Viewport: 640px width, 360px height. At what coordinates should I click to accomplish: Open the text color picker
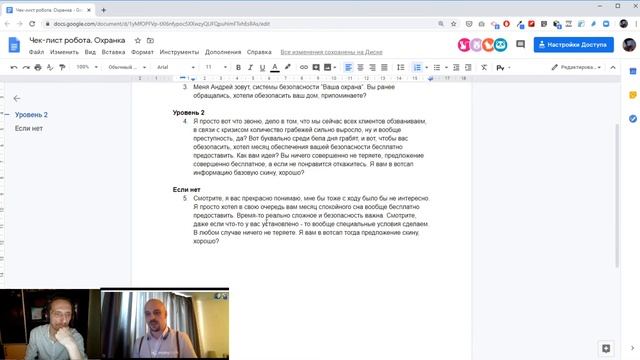(275, 67)
